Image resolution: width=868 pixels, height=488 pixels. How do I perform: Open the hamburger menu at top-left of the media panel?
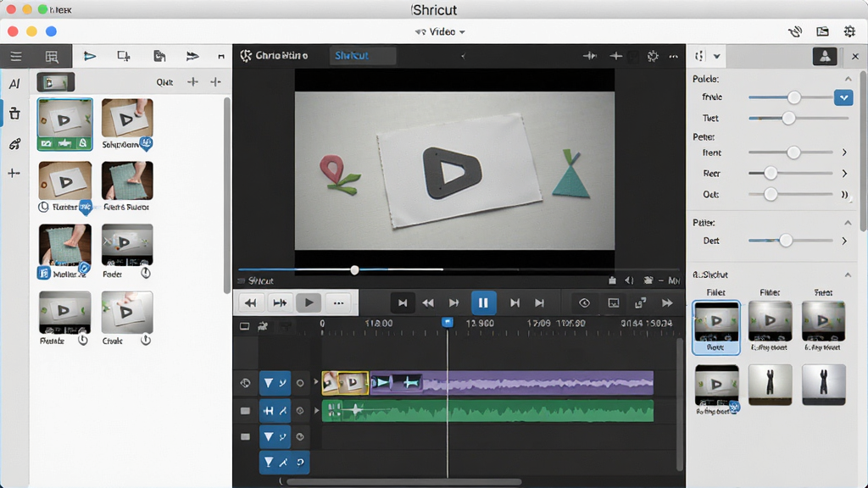[16, 57]
